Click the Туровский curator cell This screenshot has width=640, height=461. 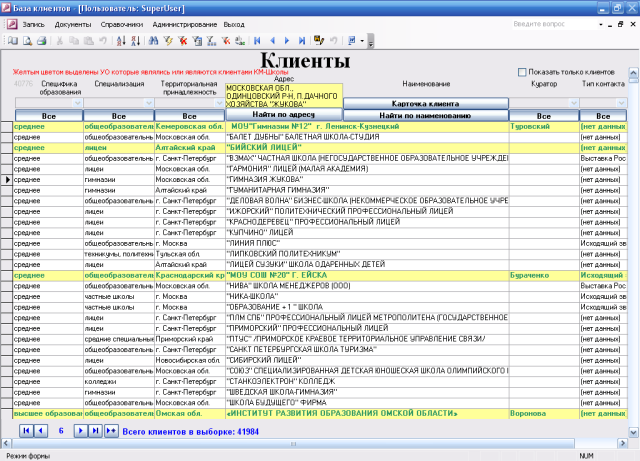click(x=544, y=126)
